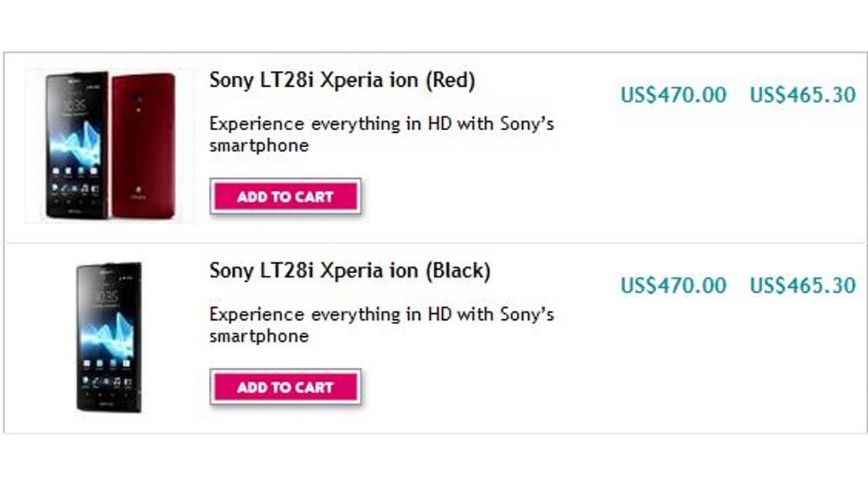Click the US$465.30 discounted price for red phone
868x488 pixels.
[804, 95]
